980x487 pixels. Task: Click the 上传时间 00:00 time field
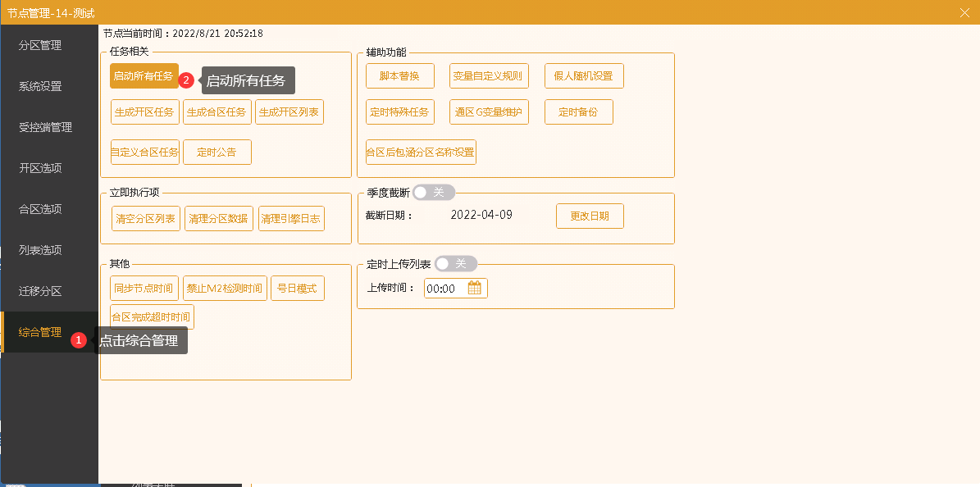pos(443,289)
